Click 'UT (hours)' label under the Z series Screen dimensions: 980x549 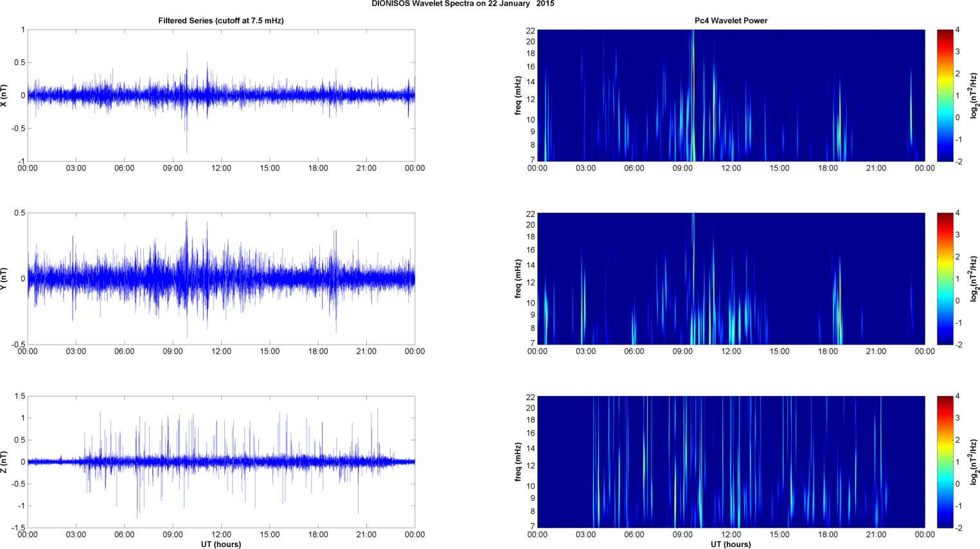pyautogui.click(x=221, y=544)
